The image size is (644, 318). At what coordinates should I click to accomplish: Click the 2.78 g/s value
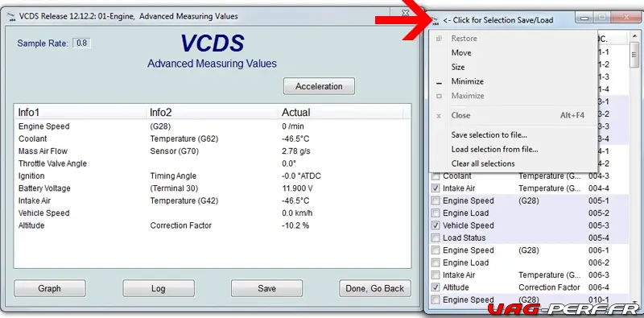click(x=296, y=151)
